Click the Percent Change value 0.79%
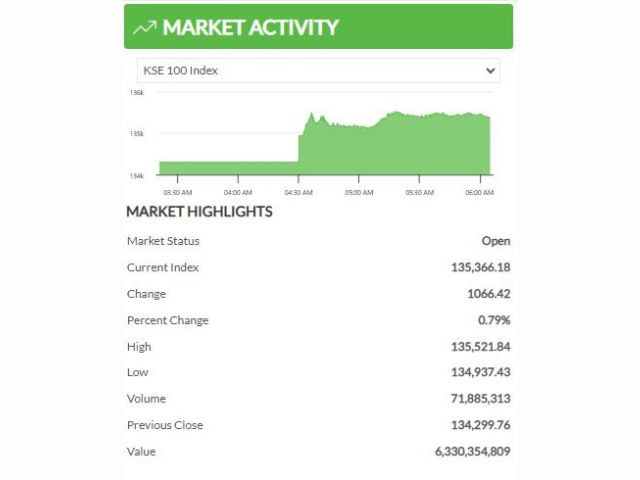Image resolution: width=640 pixels, height=480 pixels. [x=494, y=320]
